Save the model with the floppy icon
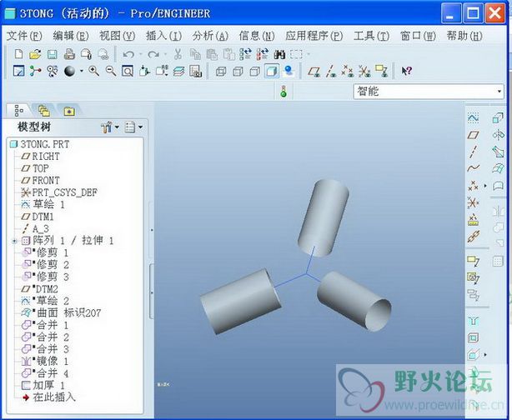The width and height of the screenshot is (512, 420). coord(53,54)
